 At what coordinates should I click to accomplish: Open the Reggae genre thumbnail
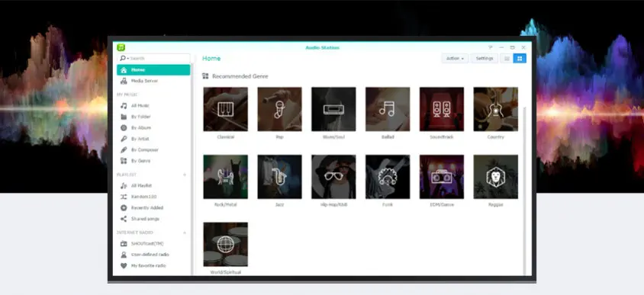(496, 177)
